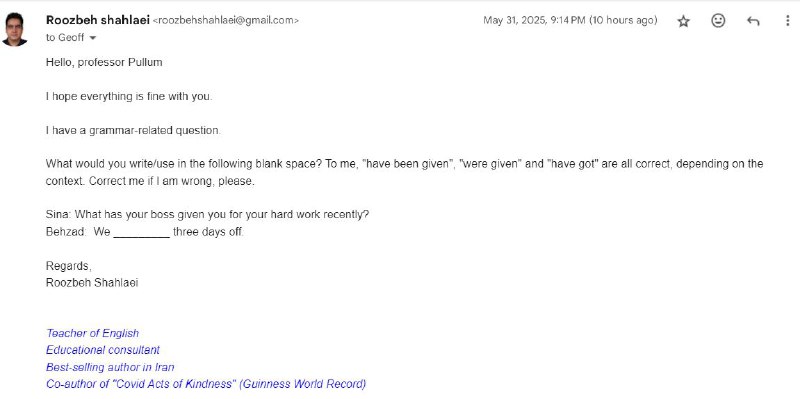This screenshot has height=399, width=800.
Task: Click the roozbehshahlaei@gmail.com address
Action: pyautogui.click(x=226, y=20)
